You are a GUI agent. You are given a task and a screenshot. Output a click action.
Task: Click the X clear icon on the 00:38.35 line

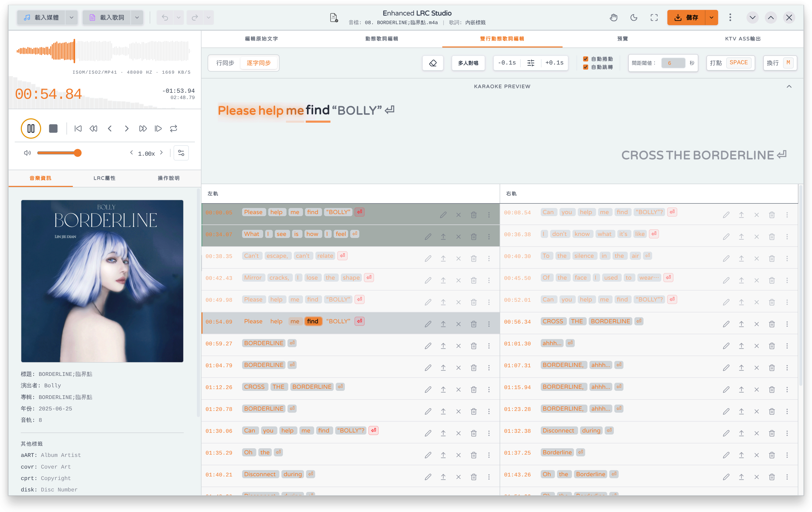(x=458, y=259)
